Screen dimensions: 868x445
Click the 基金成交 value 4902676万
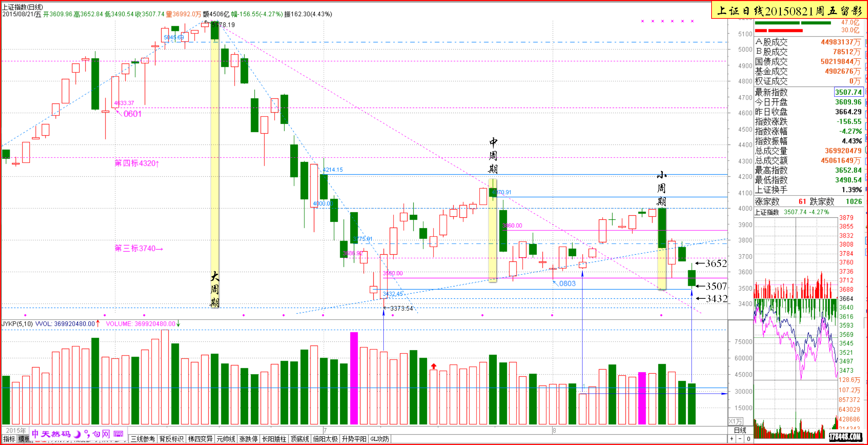pos(843,71)
